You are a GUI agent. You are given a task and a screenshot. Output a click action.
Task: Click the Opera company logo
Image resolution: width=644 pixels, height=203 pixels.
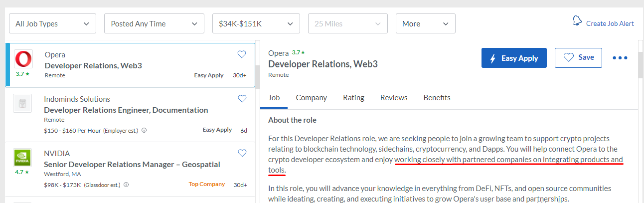23,59
